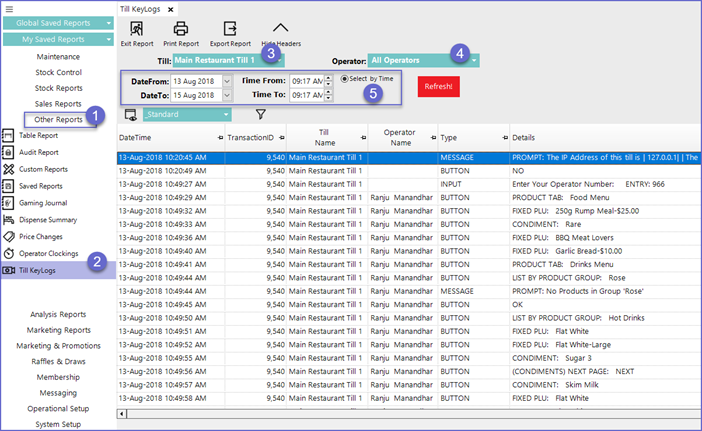Go to Sales Reports in sidebar
The height and width of the screenshot is (431, 702).
click(x=59, y=103)
